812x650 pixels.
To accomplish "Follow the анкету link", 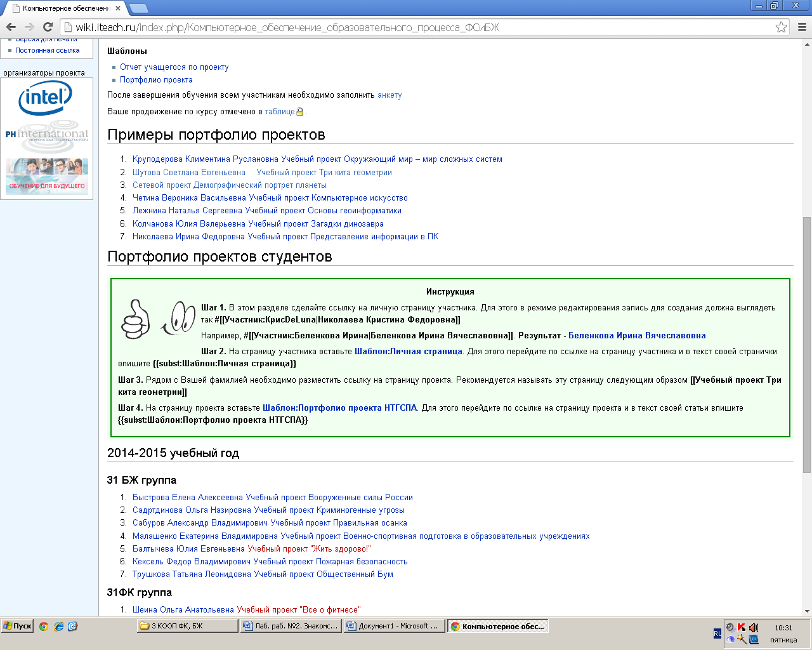I will [x=390, y=95].
